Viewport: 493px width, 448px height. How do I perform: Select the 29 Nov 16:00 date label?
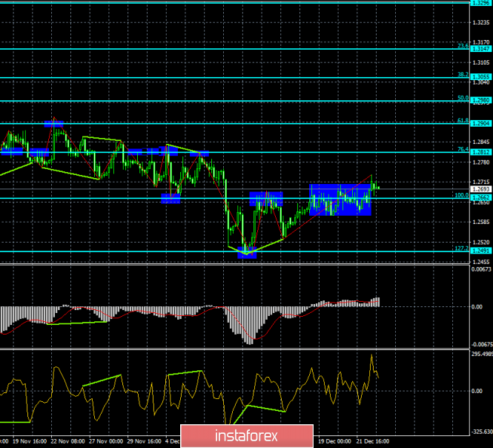[x=144, y=441]
